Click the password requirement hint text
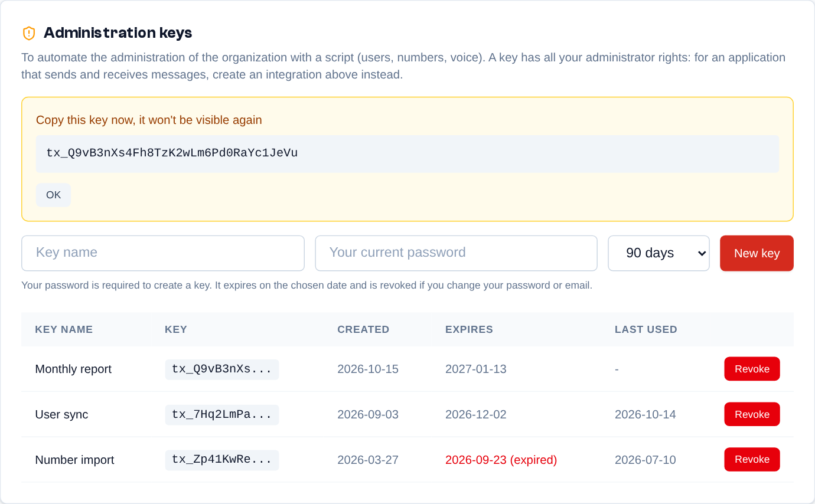Image resolution: width=815 pixels, height=504 pixels. click(x=307, y=286)
